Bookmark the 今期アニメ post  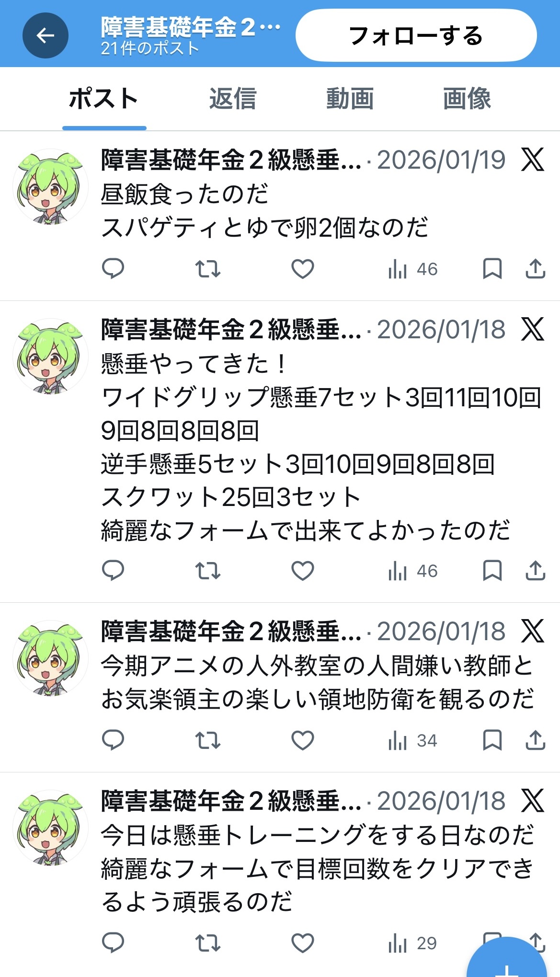point(492,740)
